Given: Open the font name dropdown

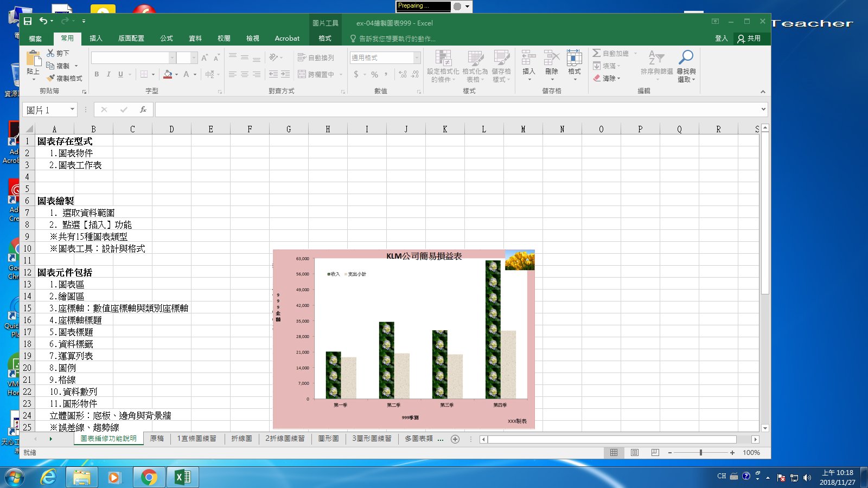Looking at the screenshot, I should click(x=172, y=57).
